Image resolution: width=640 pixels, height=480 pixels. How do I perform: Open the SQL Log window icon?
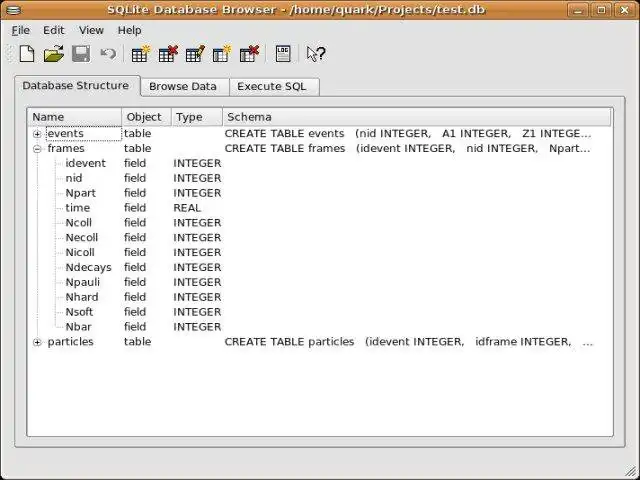283,54
